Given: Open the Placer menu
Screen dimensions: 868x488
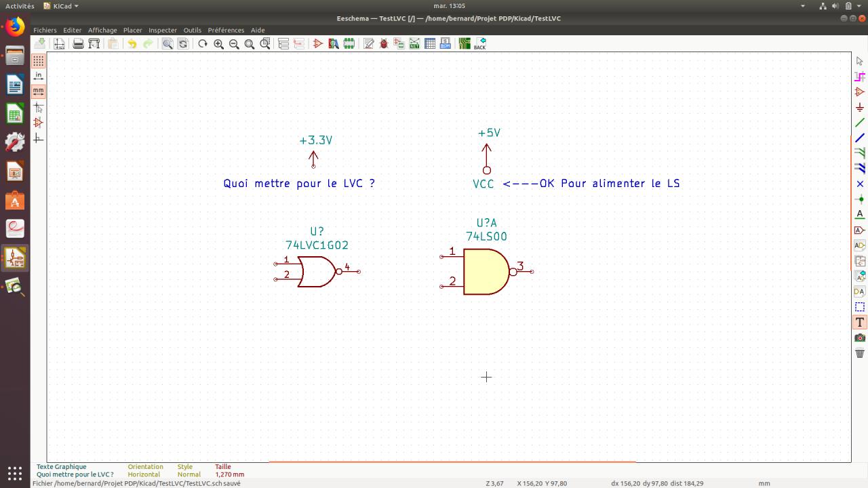Looking at the screenshot, I should click(x=132, y=30).
